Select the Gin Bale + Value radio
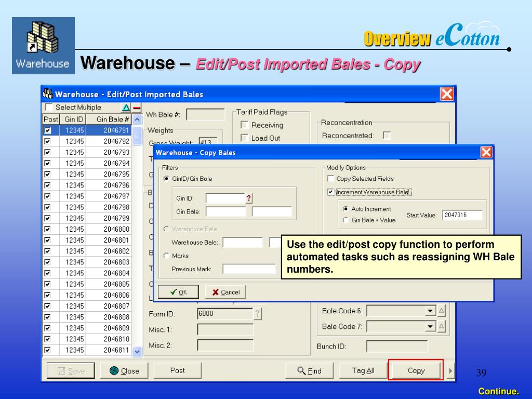Screen dimensions: 532x399 345,220
